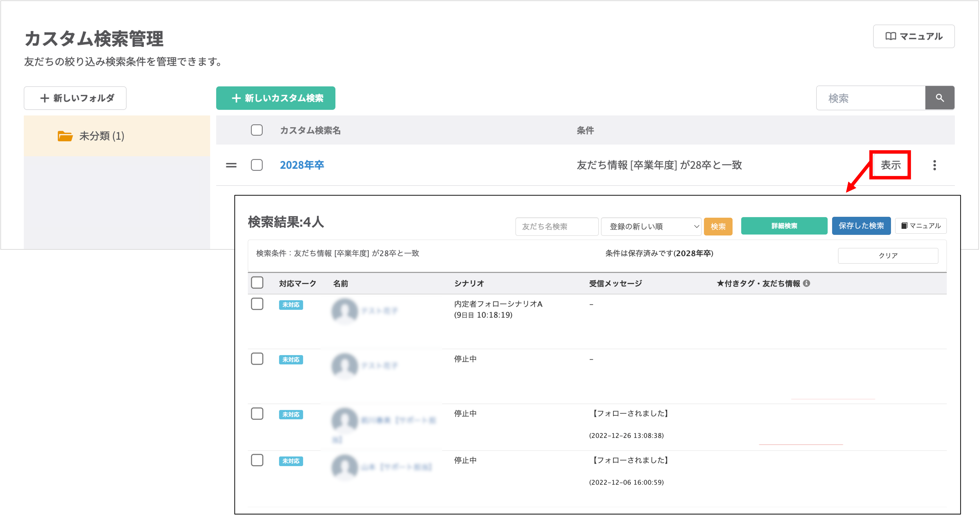
Task: Open the 保存した検索 dropdown button
Action: click(861, 226)
